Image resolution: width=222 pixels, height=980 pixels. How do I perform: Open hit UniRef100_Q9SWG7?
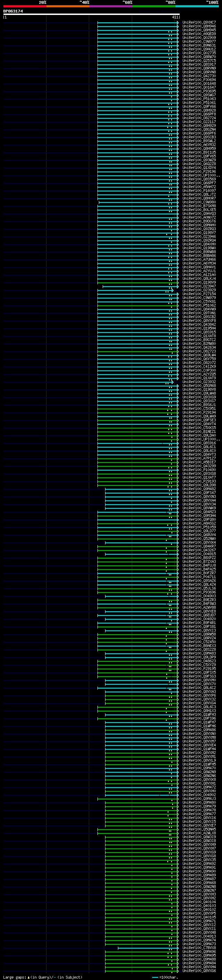pos(199,95)
